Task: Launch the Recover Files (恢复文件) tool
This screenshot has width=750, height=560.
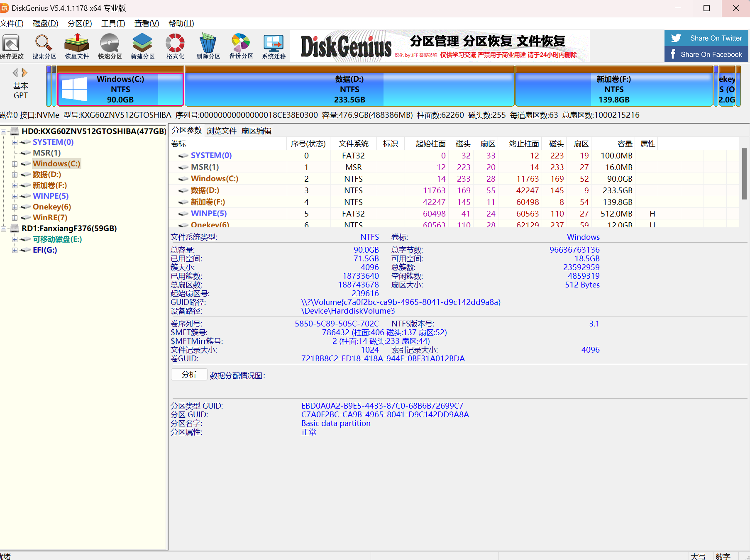Action: 77,46
